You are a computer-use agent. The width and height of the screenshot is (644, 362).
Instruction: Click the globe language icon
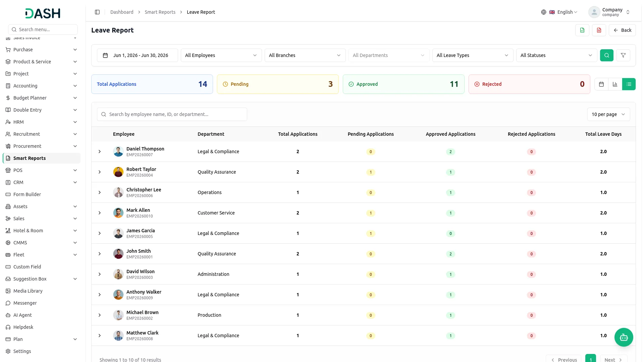click(x=544, y=12)
